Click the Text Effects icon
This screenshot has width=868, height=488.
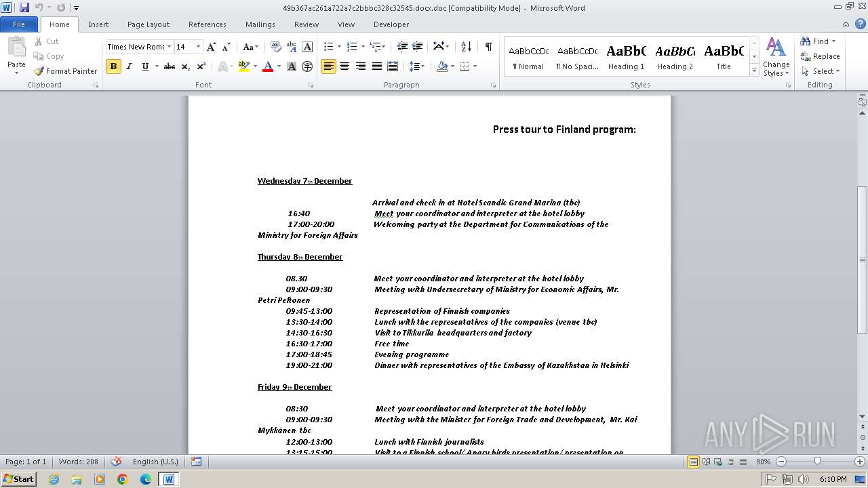click(223, 66)
